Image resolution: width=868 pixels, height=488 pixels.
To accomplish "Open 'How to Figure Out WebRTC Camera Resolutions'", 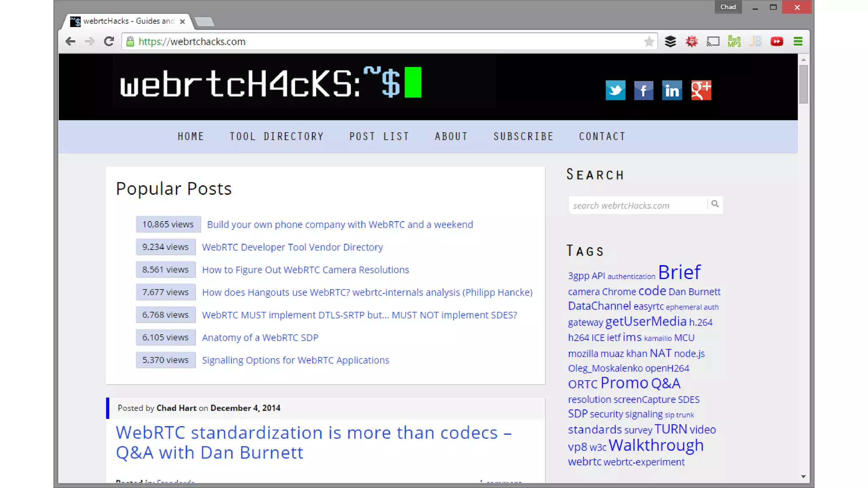I will click(306, 270).
